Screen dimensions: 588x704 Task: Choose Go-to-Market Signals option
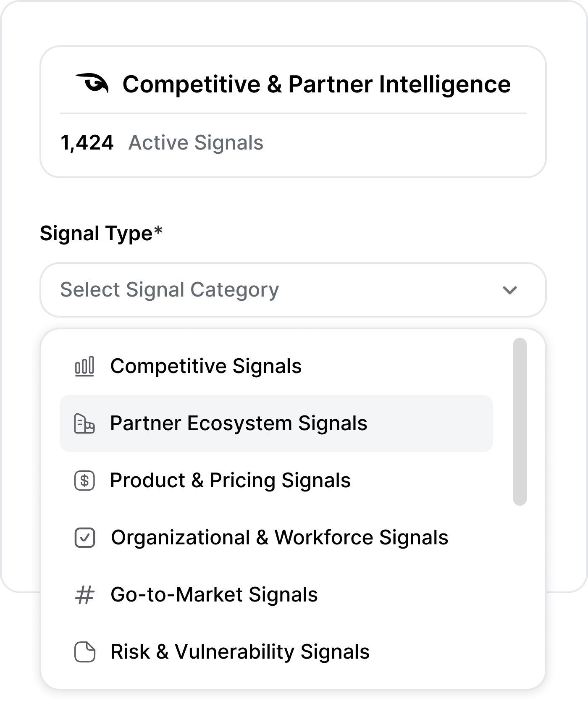214,595
